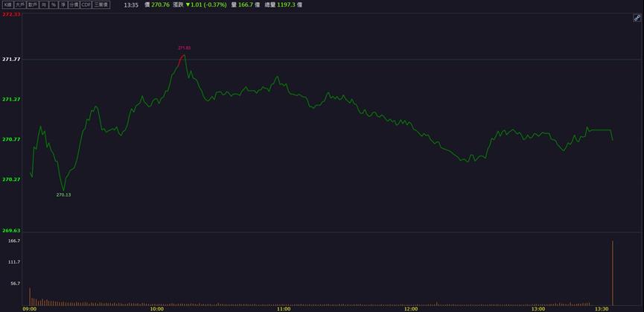The width and height of the screenshot is (644, 312).
Task: Click the 11:00 time axis label
Action: [284, 309]
